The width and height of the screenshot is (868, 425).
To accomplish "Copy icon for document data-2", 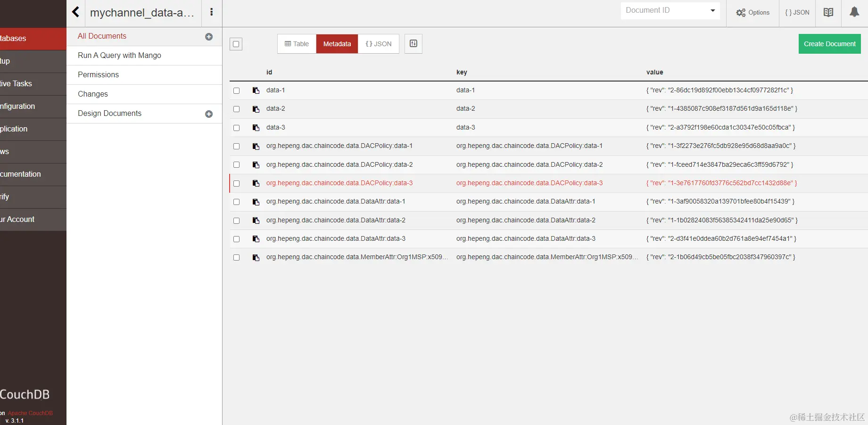I will pyautogui.click(x=256, y=109).
